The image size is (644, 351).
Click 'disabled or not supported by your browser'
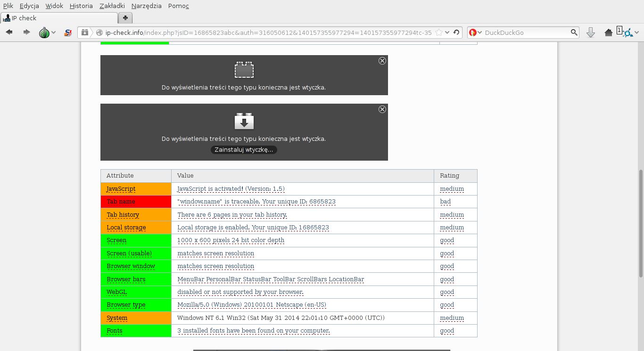coord(240,292)
